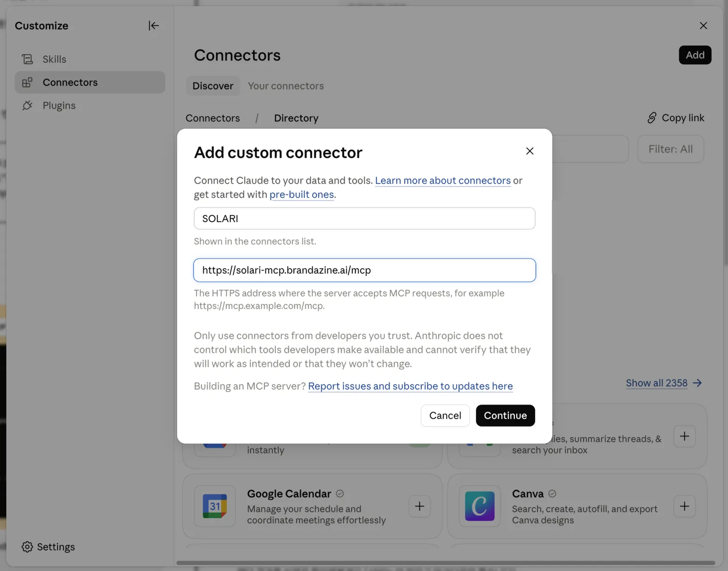Close the Add custom connector dialog
The height and width of the screenshot is (571, 728).
click(530, 151)
